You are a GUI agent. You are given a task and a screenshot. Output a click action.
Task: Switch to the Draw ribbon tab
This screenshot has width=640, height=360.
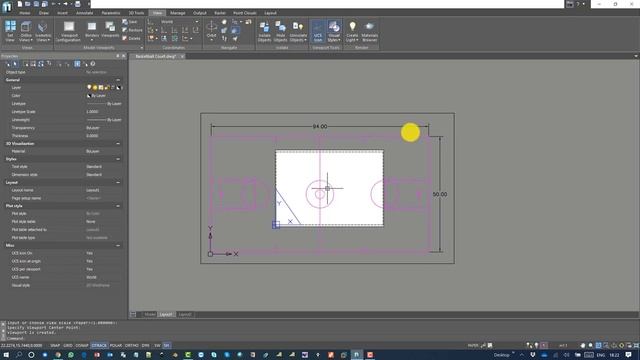point(44,13)
